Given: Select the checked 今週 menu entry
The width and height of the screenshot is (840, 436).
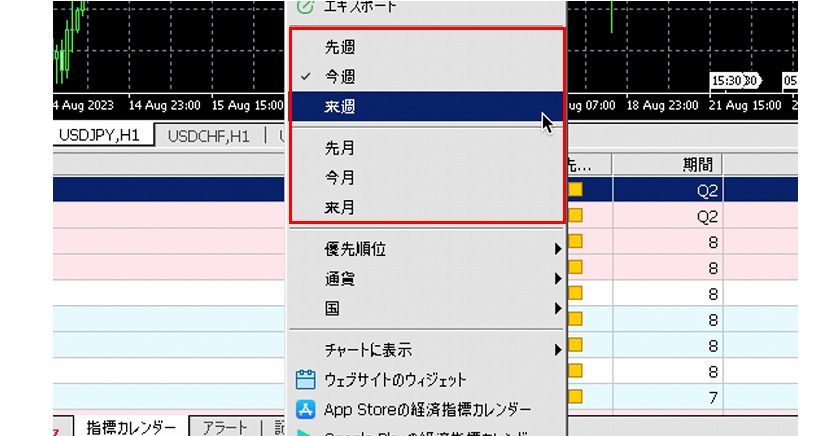Looking at the screenshot, I should coord(426,77).
